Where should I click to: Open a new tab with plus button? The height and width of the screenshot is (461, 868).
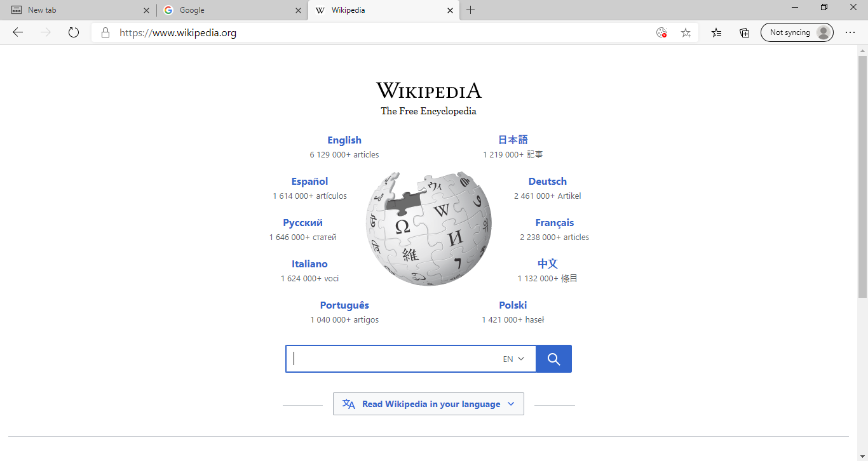tap(470, 10)
